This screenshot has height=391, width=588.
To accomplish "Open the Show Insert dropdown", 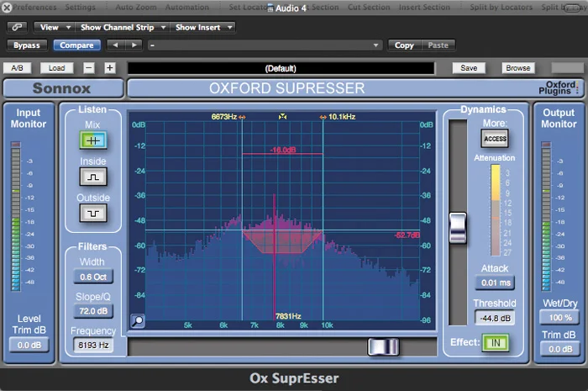I will point(202,27).
